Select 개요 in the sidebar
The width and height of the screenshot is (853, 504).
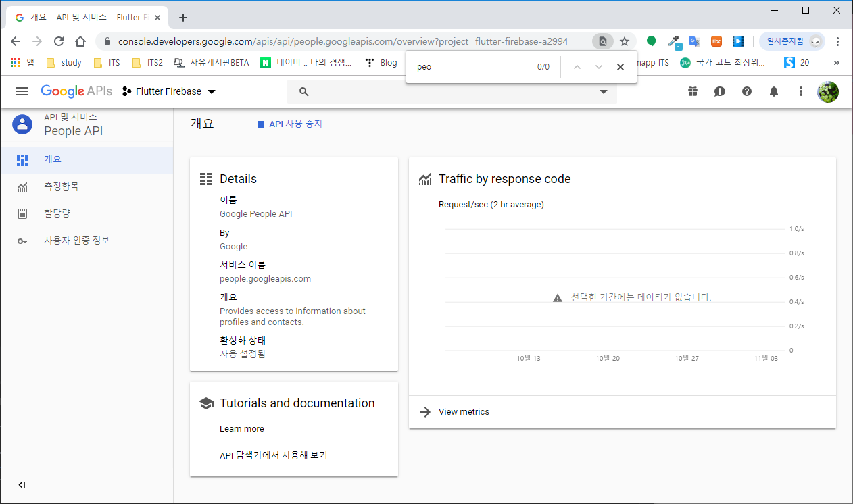(87, 159)
